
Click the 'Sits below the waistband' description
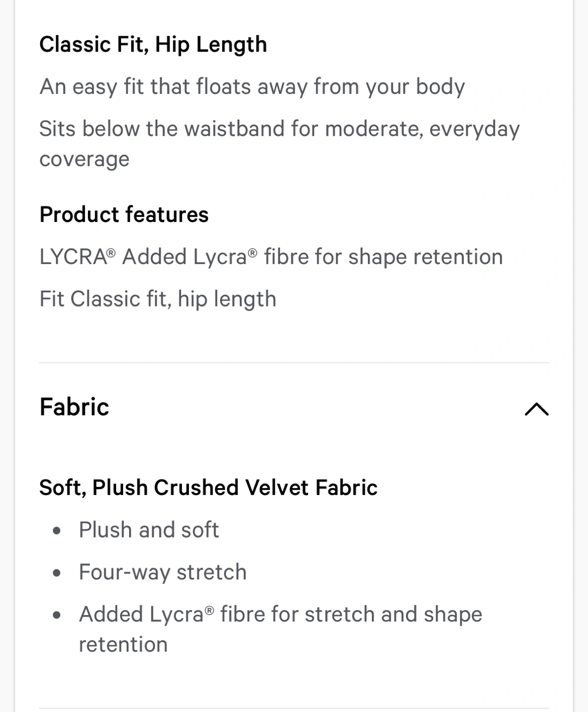279,129
